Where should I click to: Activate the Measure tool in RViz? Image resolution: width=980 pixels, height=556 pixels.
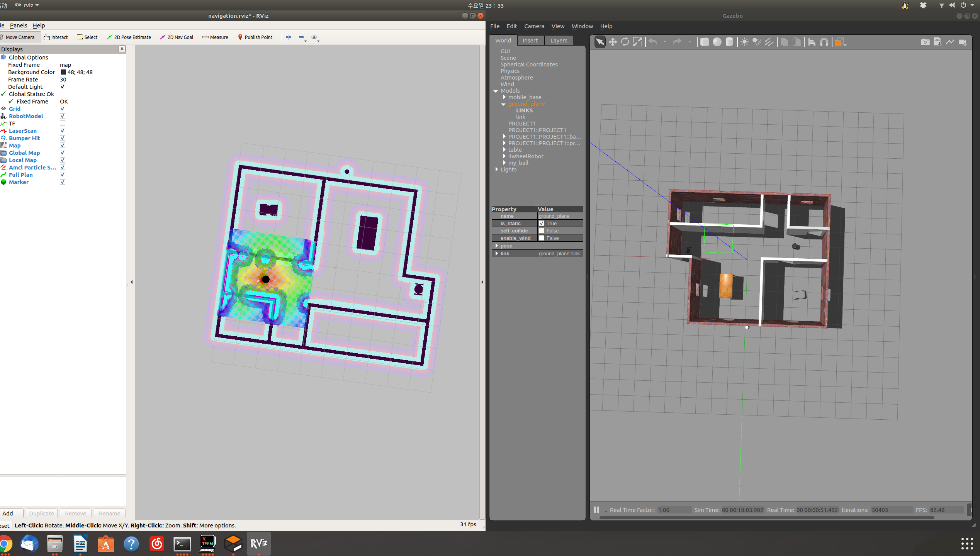tap(215, 37)
